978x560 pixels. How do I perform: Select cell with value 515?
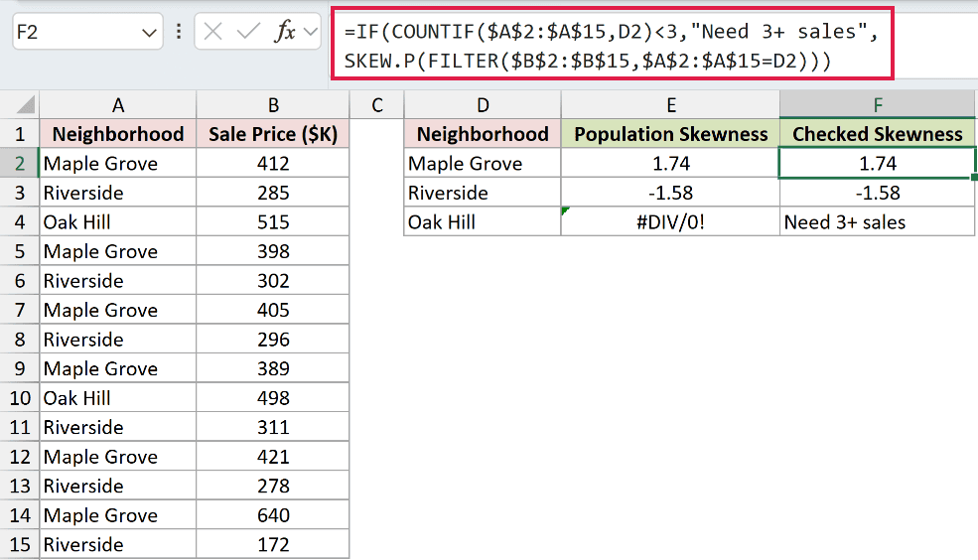coord(273,222)
